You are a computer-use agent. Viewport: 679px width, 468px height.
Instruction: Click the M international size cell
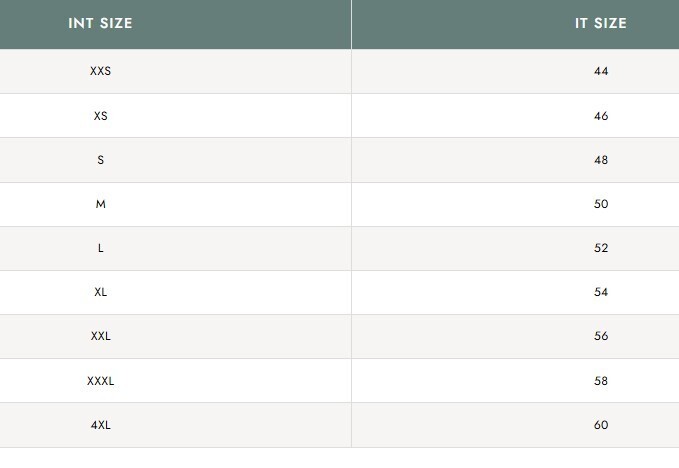100,204
